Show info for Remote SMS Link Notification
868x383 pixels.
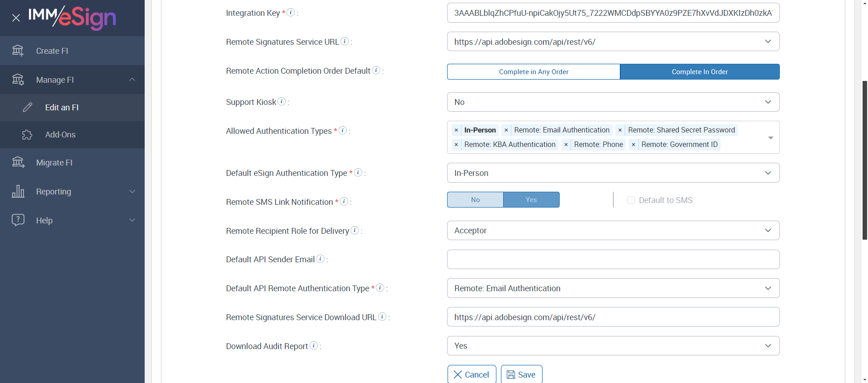[344, 201]
